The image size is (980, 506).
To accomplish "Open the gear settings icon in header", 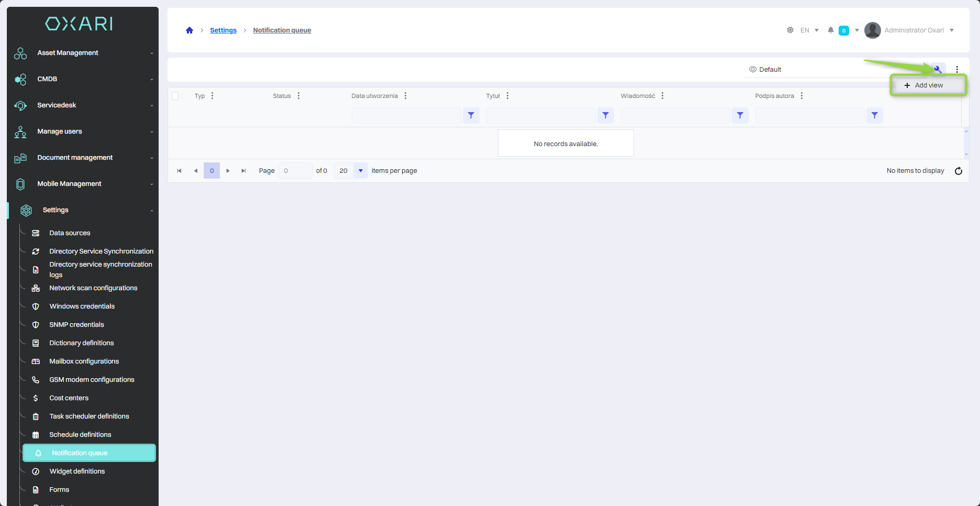I will (790, 30).
